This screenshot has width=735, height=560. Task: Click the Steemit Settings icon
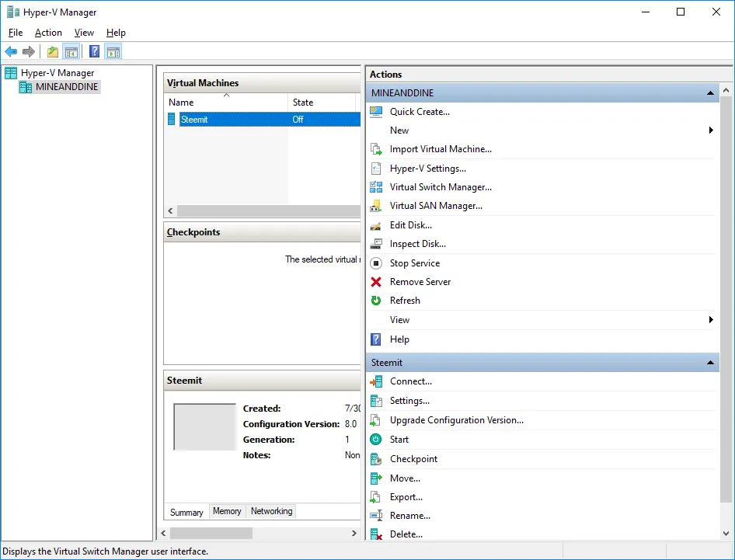coord(376,401)
